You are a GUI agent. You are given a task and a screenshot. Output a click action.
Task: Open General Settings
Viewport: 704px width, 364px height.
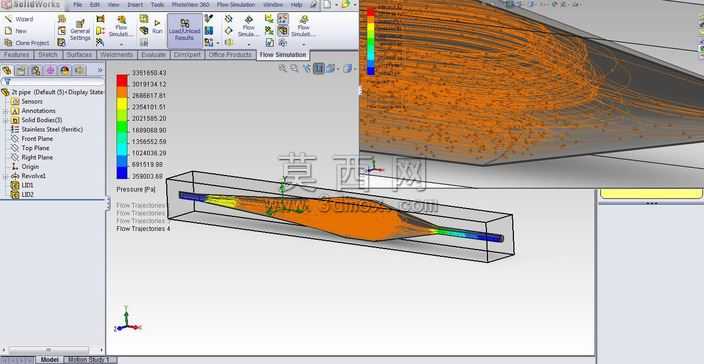80,30
